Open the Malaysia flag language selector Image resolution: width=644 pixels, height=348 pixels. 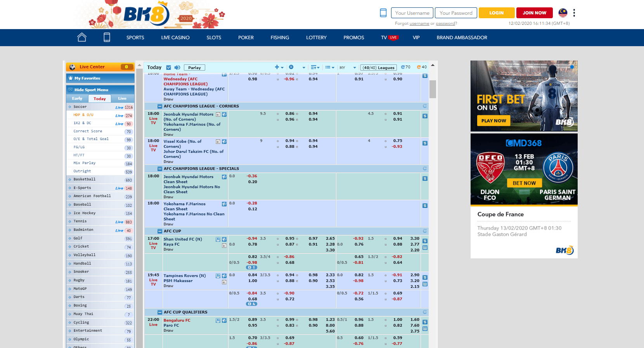[x=563, y=13]
